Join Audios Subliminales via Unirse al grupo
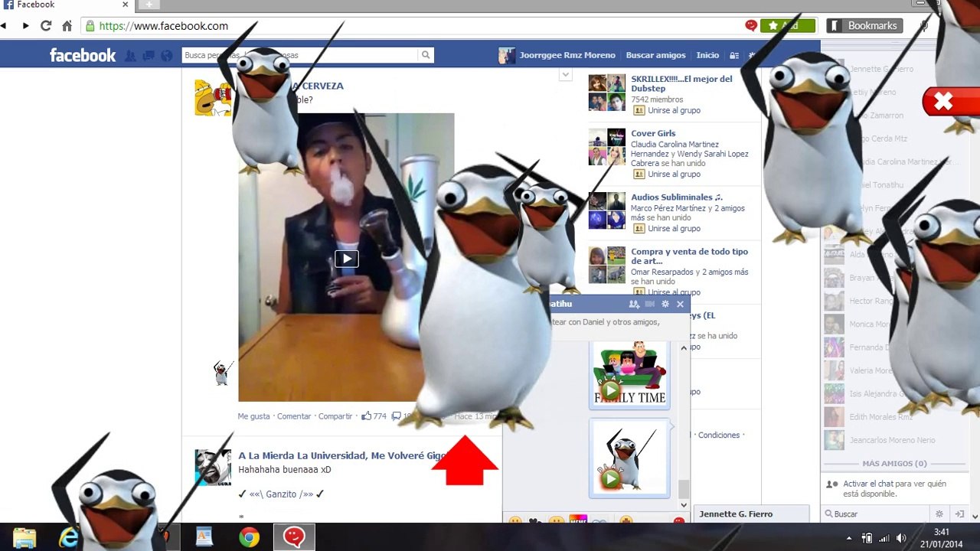Image resolution: width=980 pixels, height=551 pixels. [x=674, y=228]
